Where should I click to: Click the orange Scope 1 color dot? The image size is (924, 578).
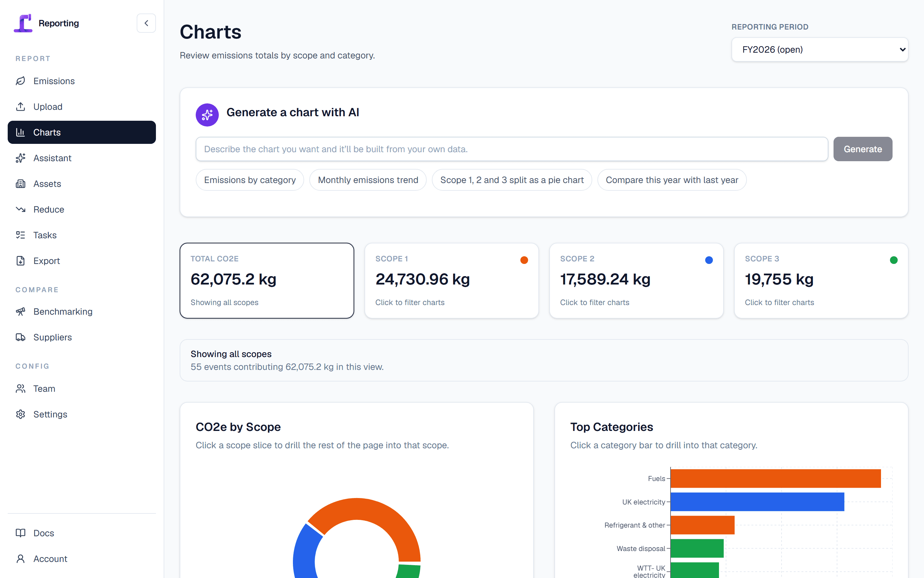pos(524,260)
